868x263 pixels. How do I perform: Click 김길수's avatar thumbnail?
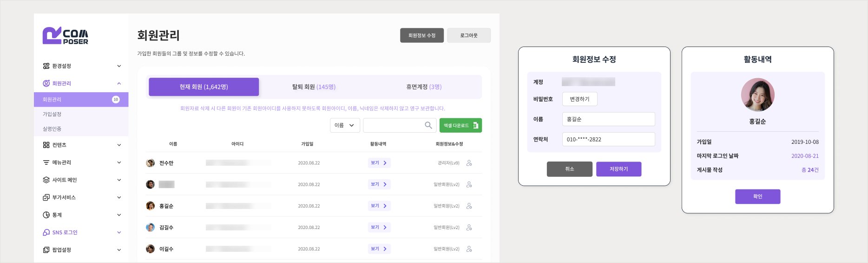(x=150, y=228)
